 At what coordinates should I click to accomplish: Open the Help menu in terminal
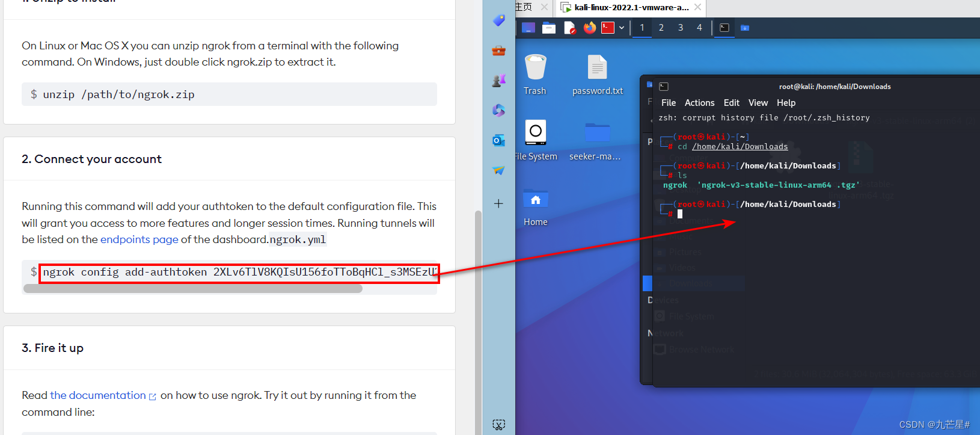click(786, 103)
